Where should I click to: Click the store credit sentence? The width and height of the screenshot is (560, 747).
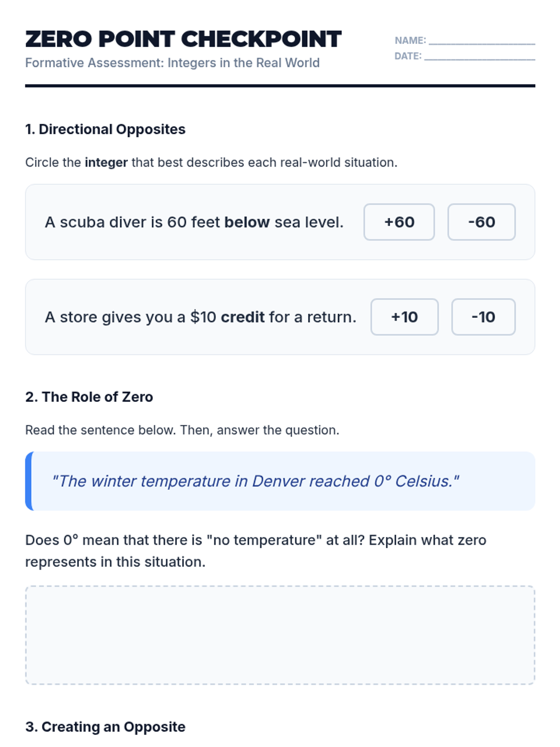pos(200,317)
